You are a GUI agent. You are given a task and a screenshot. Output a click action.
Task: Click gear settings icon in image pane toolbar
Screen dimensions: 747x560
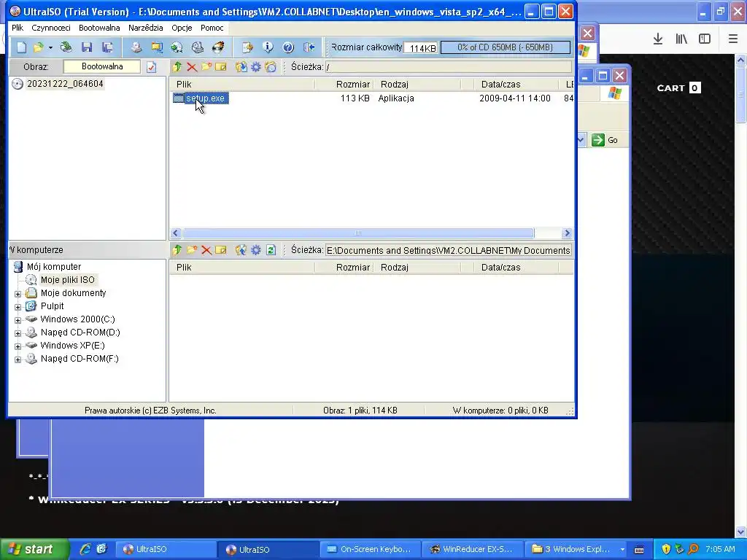(x=256, y=66)
